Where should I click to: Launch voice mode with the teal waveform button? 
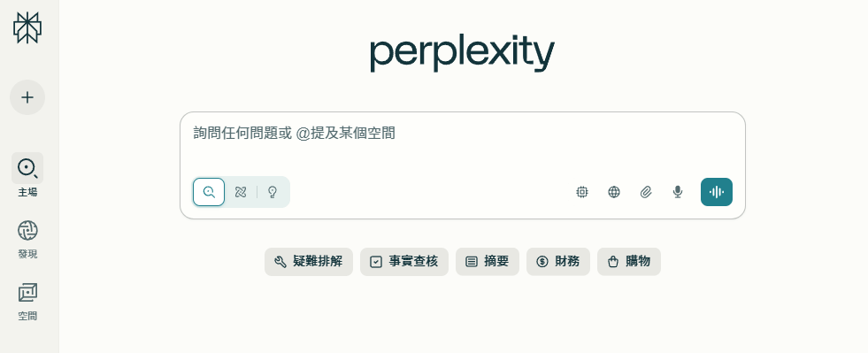click(717, 192)
